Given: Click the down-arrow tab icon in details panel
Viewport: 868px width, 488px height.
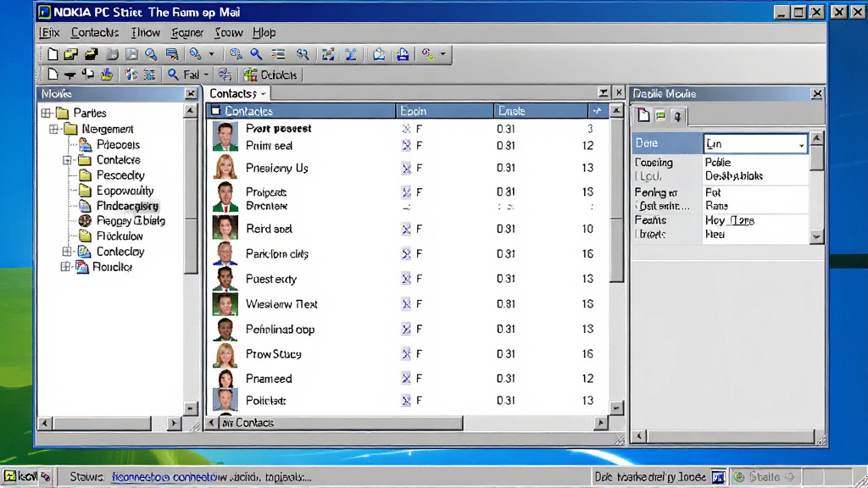Looking at the screenshot, I should (x=677, y=115).
